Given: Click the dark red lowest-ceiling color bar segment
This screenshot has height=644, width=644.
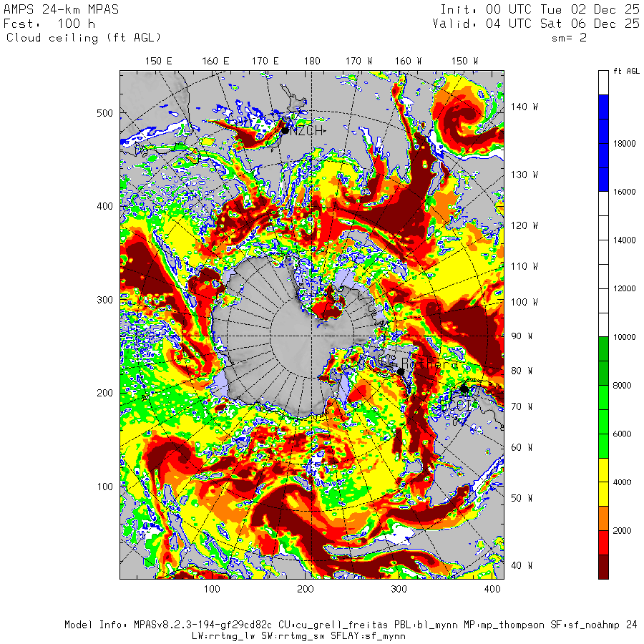Looking at the screenshot, I should [x=603, y=567].
